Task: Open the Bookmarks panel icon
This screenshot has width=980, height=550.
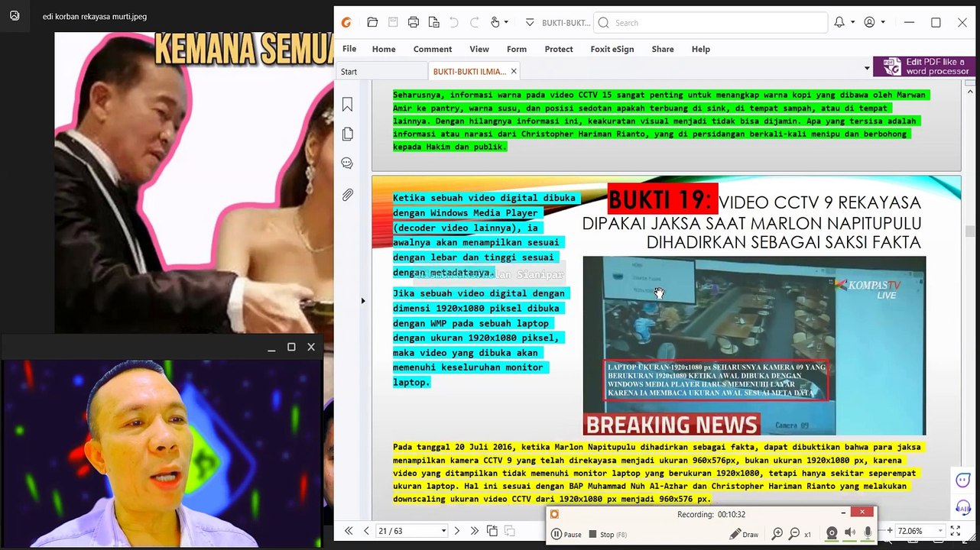Action: pos(347,105)
